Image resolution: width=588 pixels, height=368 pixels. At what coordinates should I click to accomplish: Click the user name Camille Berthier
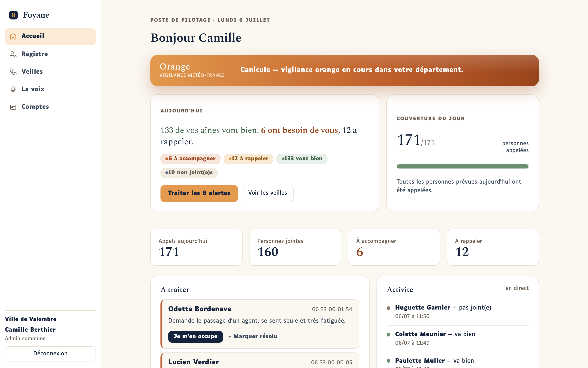pyautogui.click(x=30, y=330)
